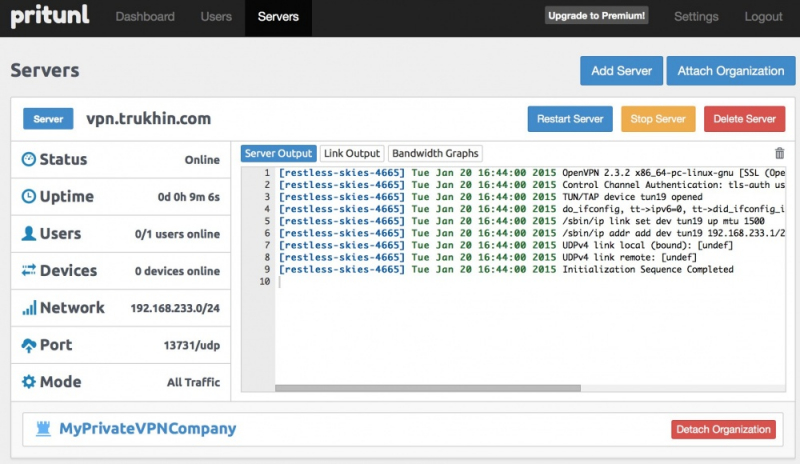Click the Detach Organization button
This screenshot has height=464, width=800.
[722, 429]
